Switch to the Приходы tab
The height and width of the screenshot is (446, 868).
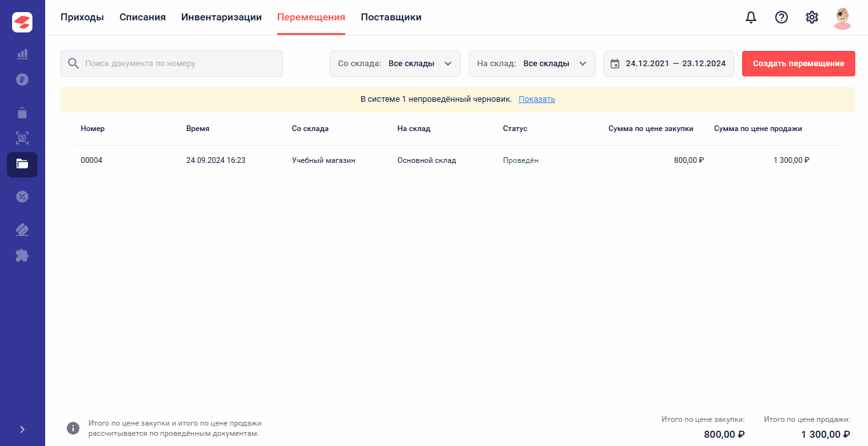click(82, 17)
